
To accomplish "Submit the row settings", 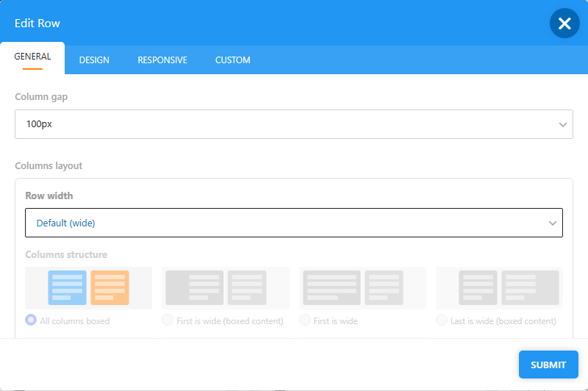I will (x=548, y=365).
